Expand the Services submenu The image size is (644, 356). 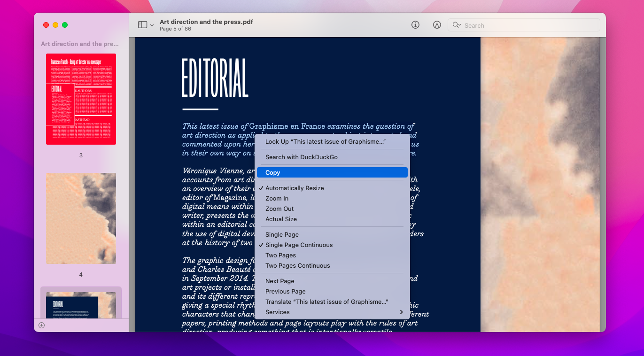point(277,312)
